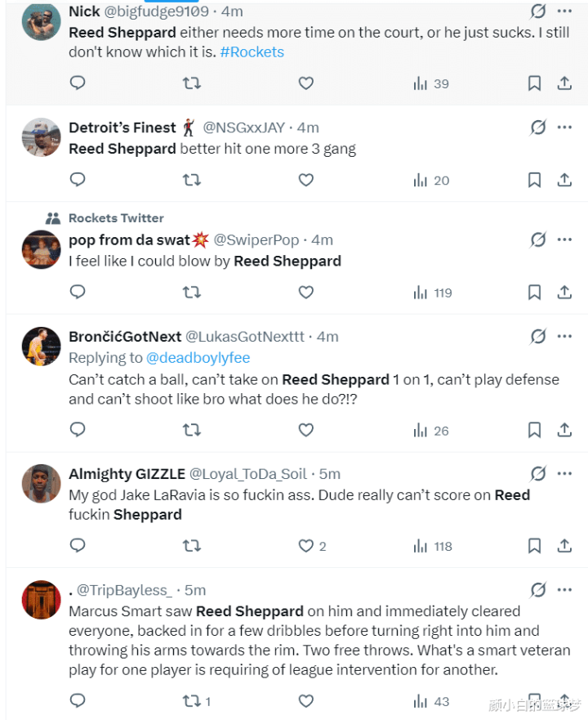The width and height of the screenshot is (588, 720).
Task: Click pop from da swat's avatar
Action: click(x=41, y=249)
